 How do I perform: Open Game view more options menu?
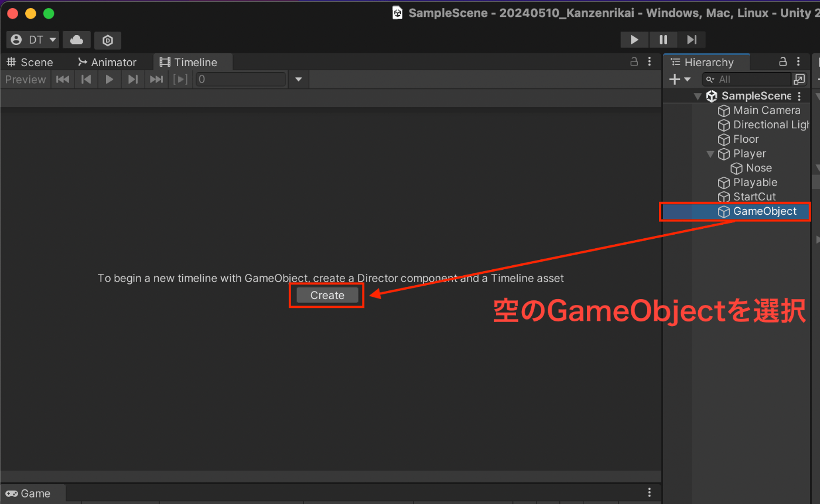(649, 493)
